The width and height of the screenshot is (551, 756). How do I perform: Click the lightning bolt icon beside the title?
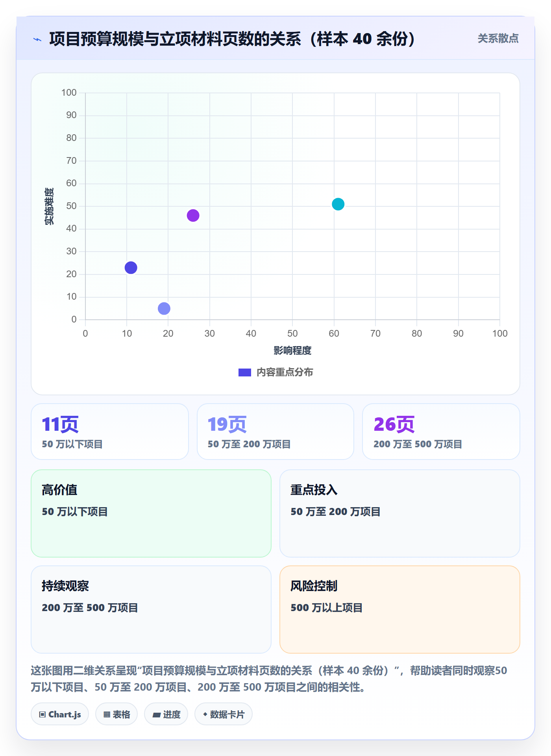pyautogui.click(x=37, y=39)
